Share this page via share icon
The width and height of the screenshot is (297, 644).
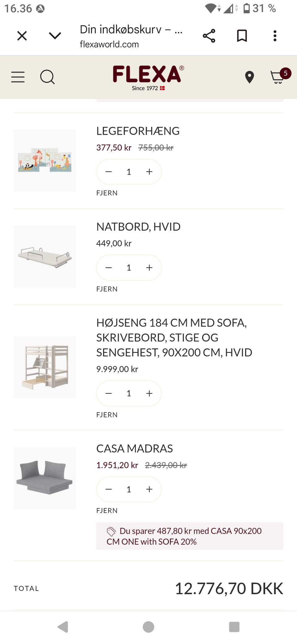[209, 36]
